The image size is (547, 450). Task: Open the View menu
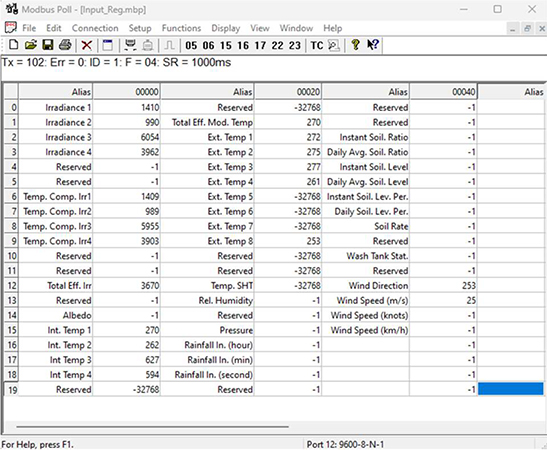click(260, 28)
